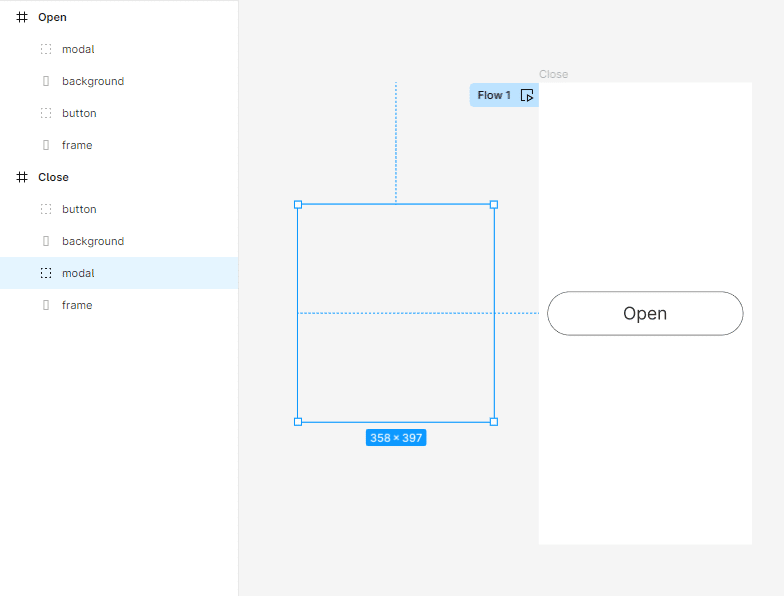
Task: Click the 358 × 397 dimension label
Action: coord(396,438)
